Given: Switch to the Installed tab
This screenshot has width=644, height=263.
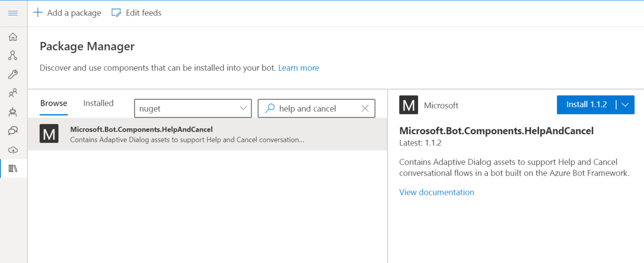Looking at the screenshot, I should [98, 104].
